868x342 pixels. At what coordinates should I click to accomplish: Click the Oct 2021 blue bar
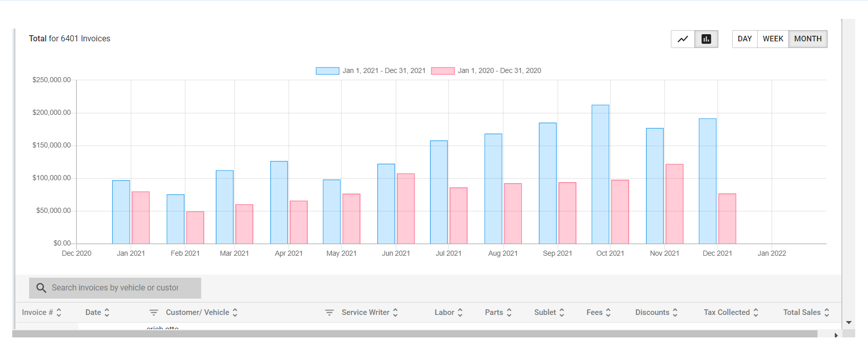(600, 174)
